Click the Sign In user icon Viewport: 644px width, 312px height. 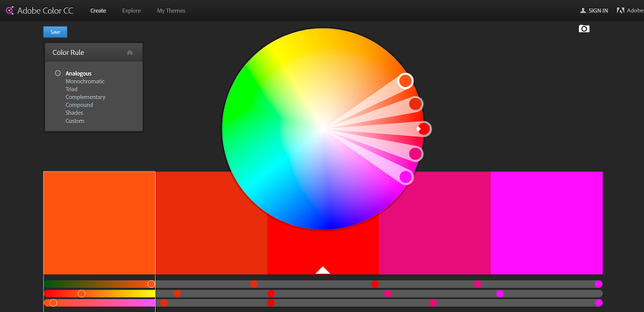coord(583,10)
